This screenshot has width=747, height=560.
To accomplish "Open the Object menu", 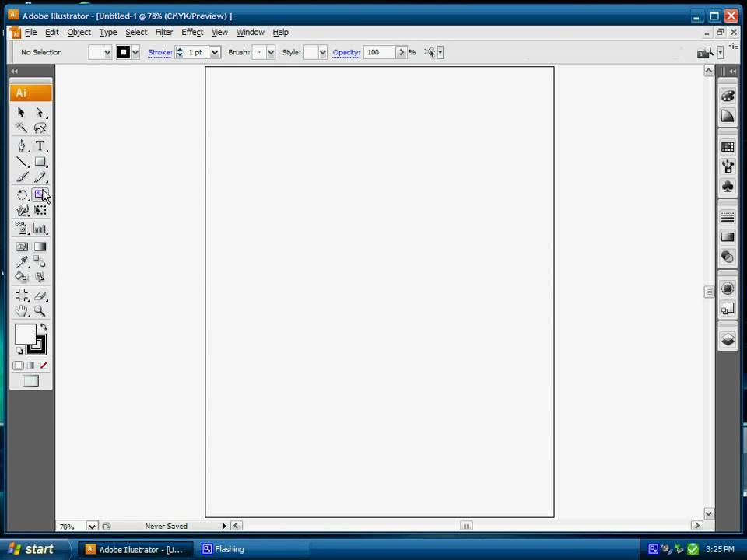I will point(79,32).
